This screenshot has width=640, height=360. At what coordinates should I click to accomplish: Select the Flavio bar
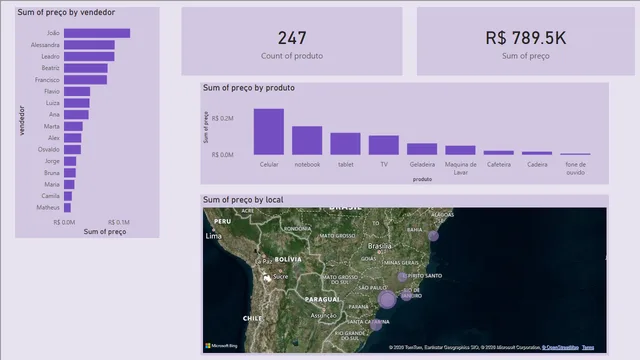(x=77, y=91)
